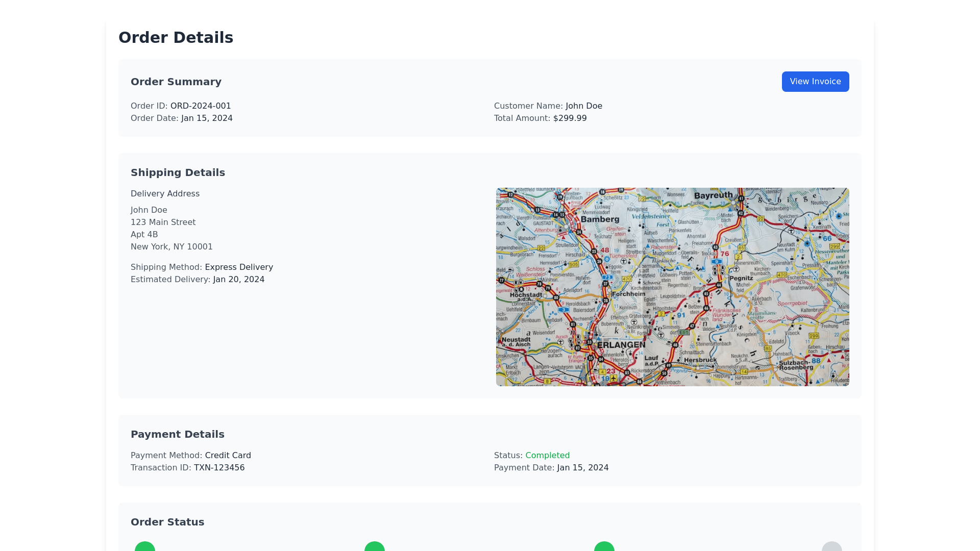
Task: Click the Payment Details section heading
Action: [177, 435]
